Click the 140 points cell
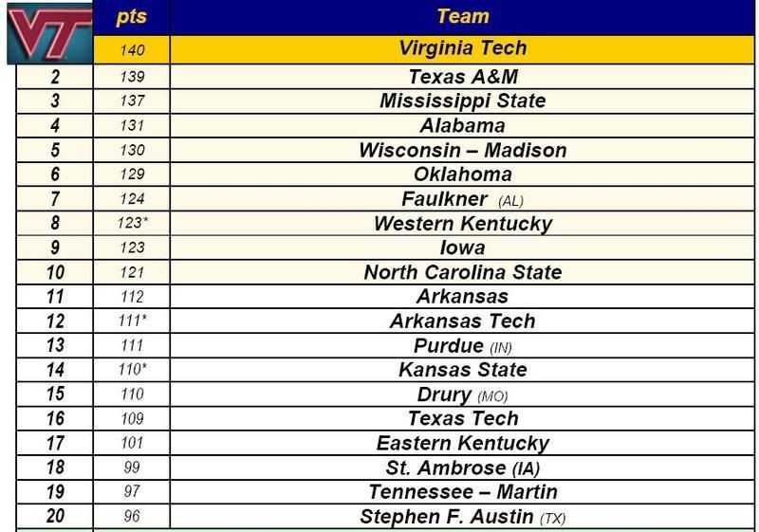The width and height of the screenshot is (759, 532). (132, 50)
